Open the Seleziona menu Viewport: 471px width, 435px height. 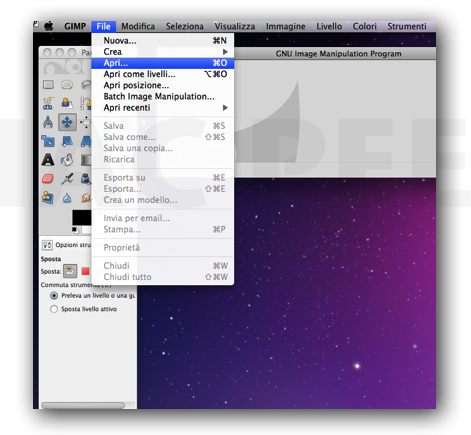click(185, 26)
